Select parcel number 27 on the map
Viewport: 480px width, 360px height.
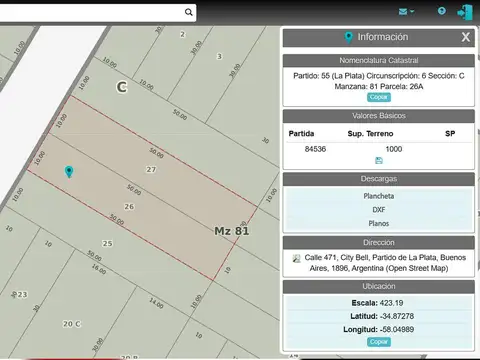click(151, 169)
